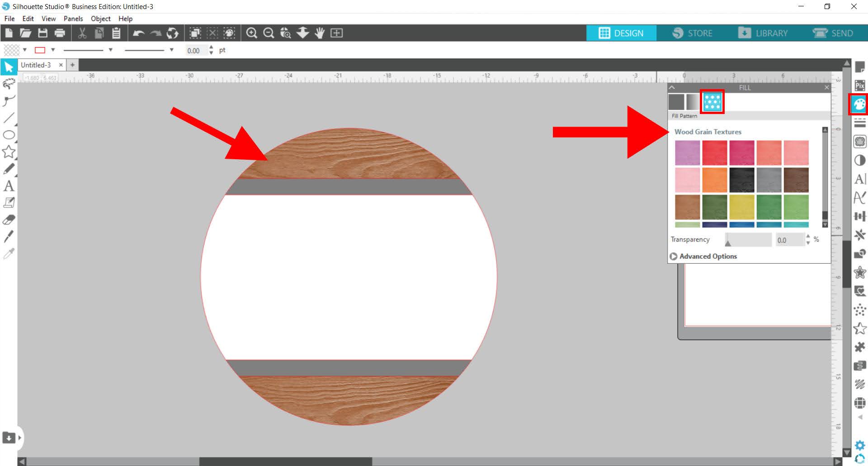The height and width of the screenshot is (466, 868).
Task: Add a new document tab
Action: (x=72, y=65)
